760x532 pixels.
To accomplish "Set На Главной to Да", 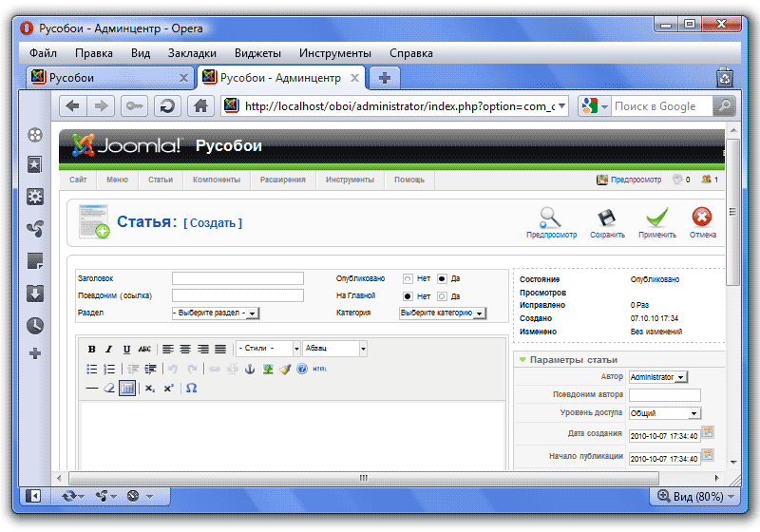I will click(x=442, y=296).
